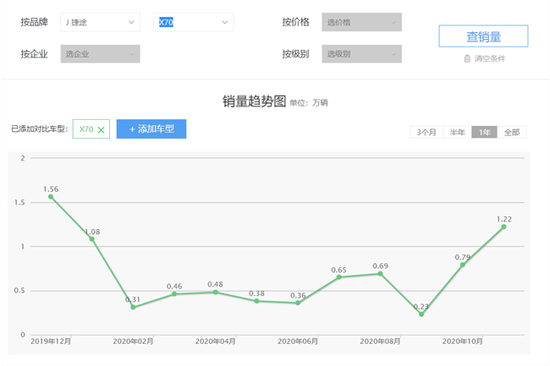550x366 pixels.
Task: Open the price selection dropdown
Action: click(362, 22)
